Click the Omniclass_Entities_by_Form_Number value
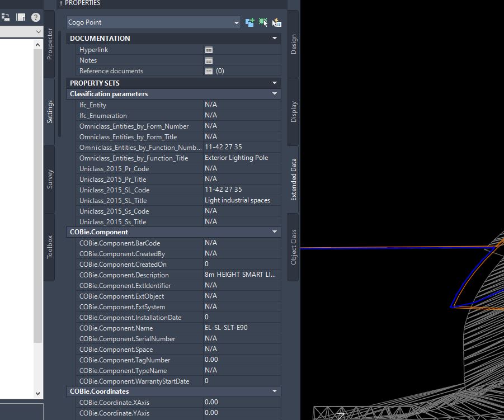Screen dimensions: 504x420 coord(242,126)
